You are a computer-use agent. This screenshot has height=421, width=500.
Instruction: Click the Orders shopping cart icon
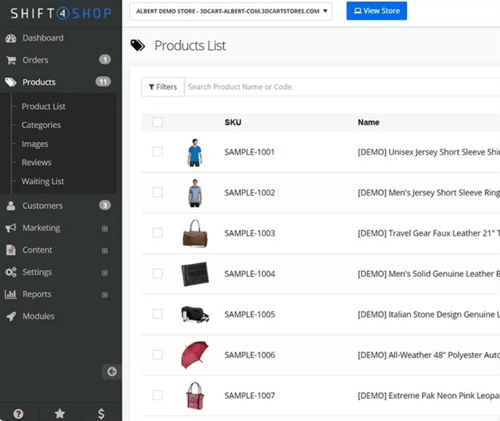point(11,60)
